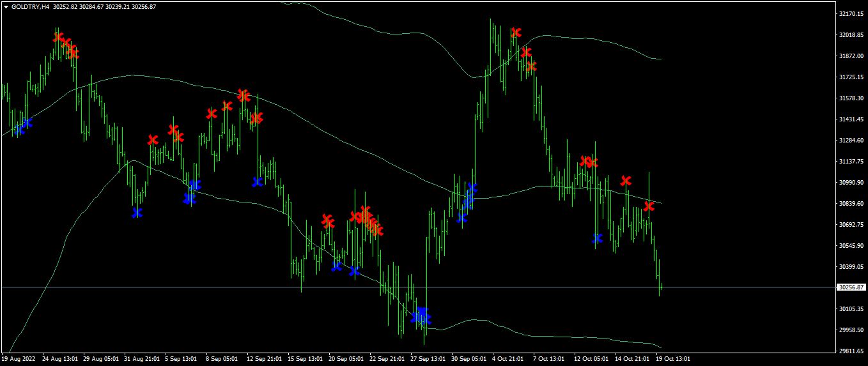Select the high value 30284.67 in header

90,6
